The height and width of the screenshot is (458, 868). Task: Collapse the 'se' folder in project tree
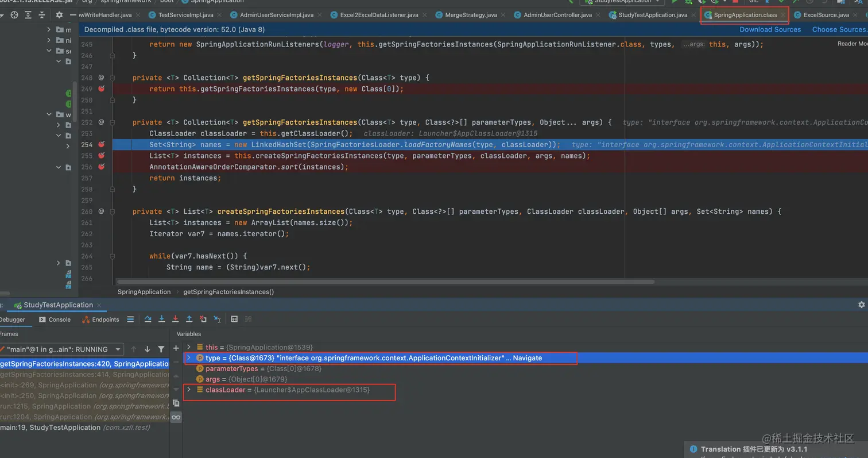point(49,51)
